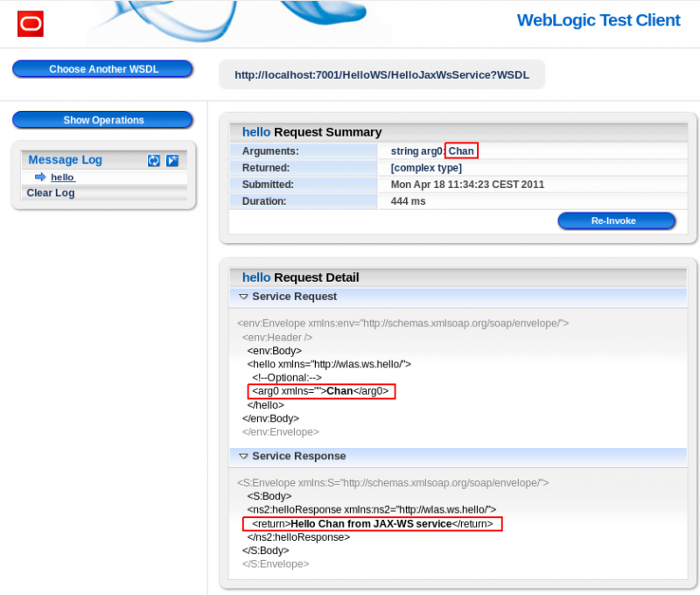Click the WebLogic Test Client title

tap(598, 20)
